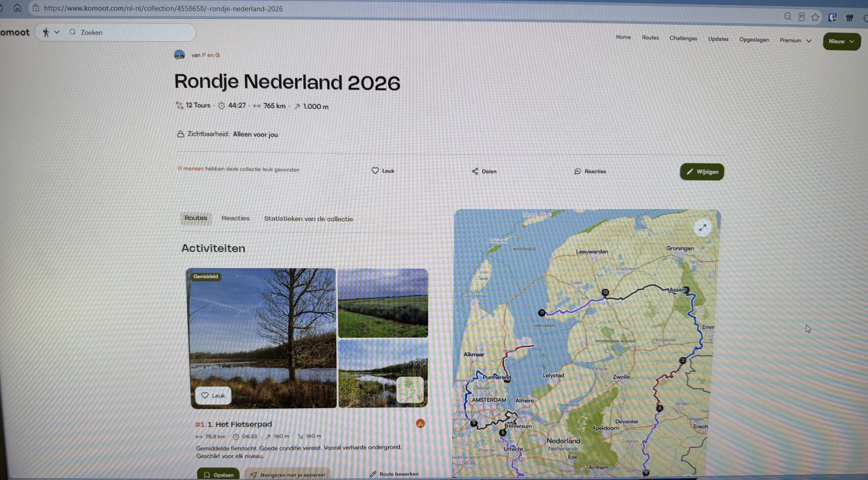Screen dimensions: 868x480
Task: Switch to the Reacties tab
Action: click(236, 218)
